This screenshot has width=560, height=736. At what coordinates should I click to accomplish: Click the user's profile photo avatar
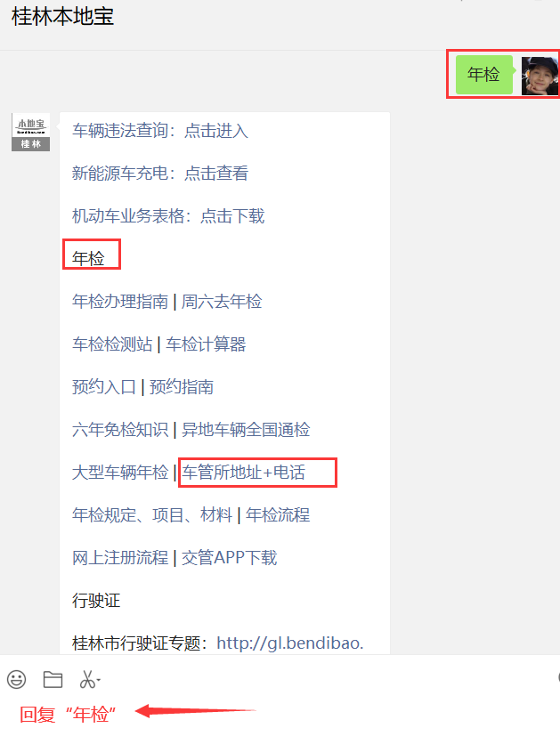pyautogui.click(x=540, y=75)
